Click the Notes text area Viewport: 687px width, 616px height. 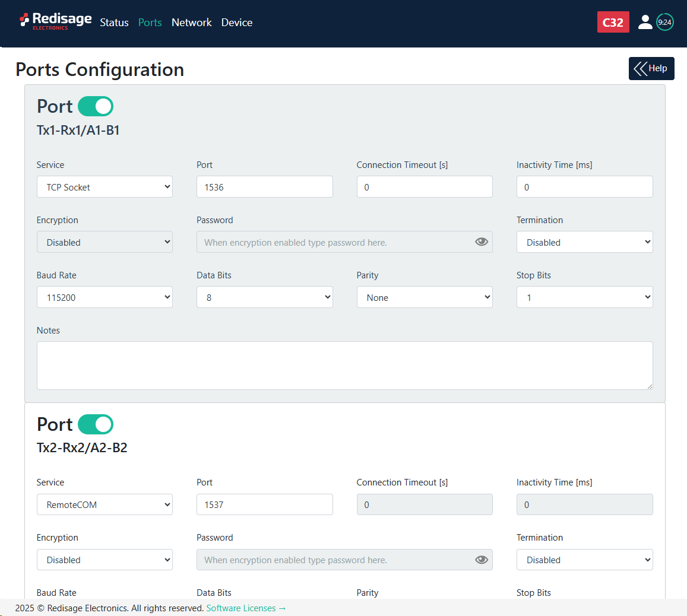coord(344,366)
